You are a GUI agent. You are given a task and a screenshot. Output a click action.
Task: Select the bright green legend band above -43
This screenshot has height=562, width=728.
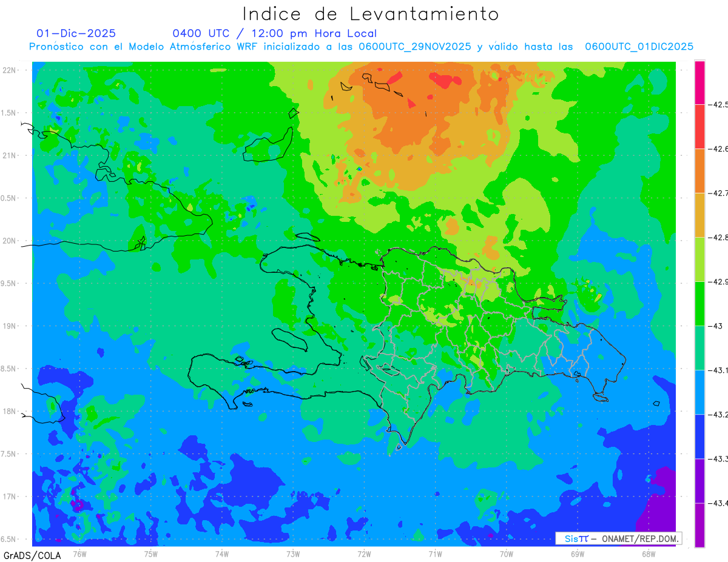(x=699, y=304)
